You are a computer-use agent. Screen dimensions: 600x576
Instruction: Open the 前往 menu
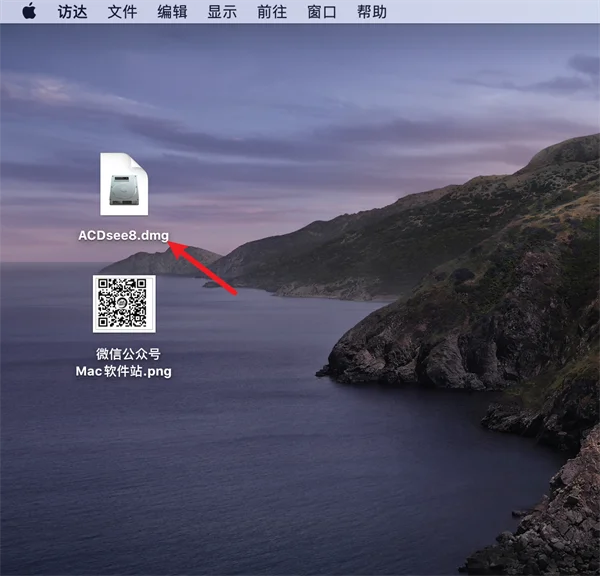[272, 12]
